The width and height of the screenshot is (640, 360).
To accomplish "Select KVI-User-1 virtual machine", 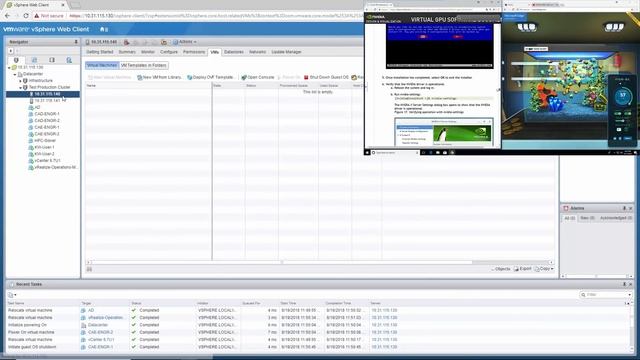I will coord(44,147).
